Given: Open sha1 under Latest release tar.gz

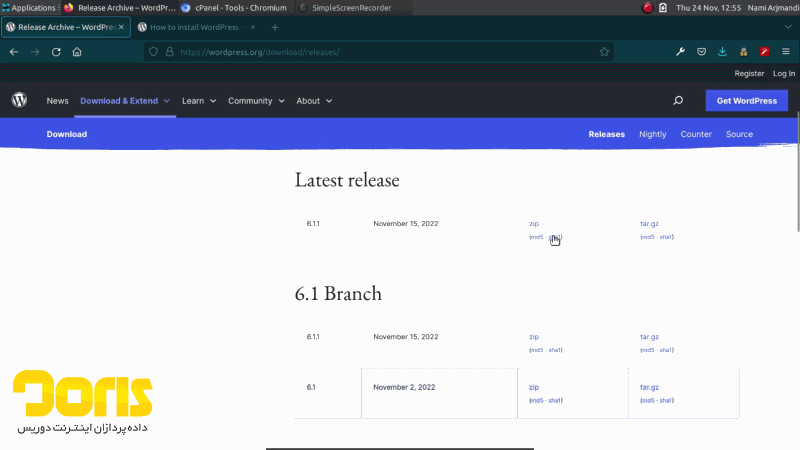Looking at the screenshot, I should pos(666,237).
